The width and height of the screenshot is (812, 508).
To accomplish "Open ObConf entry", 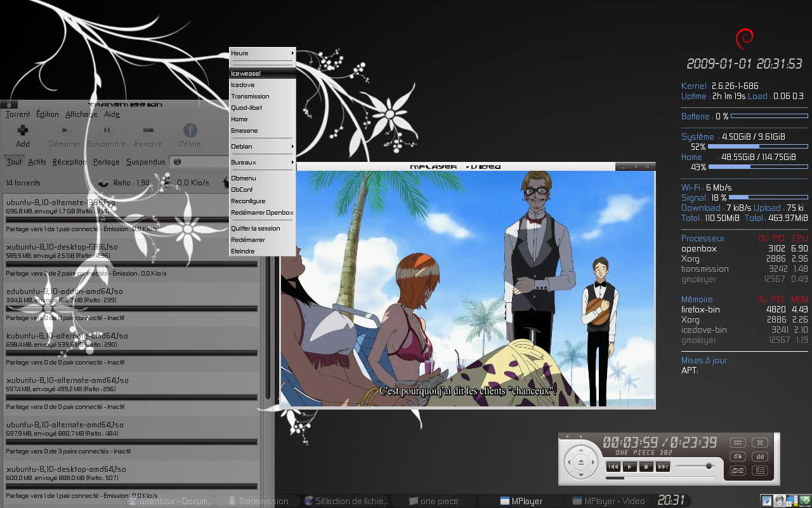I will [263, 190].
